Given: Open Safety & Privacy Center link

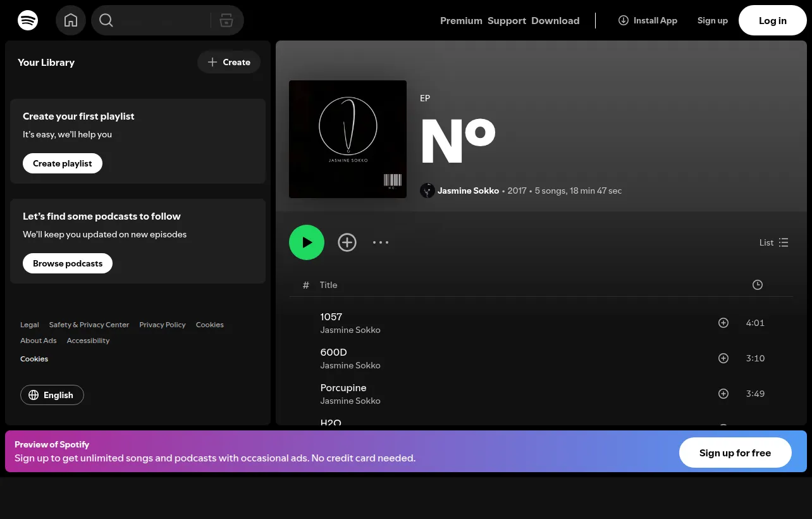Looking at the screenshot, I should point(89,325).
